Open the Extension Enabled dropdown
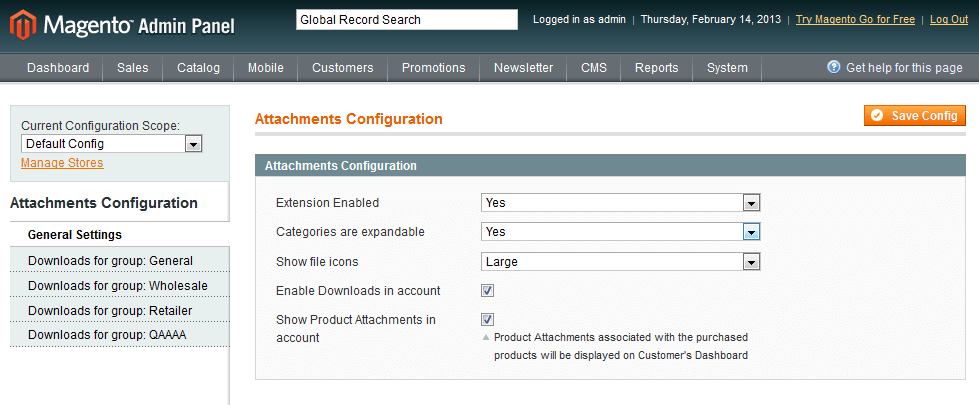Image resolution: width=979 pixels, height=405 pixels. click(620, 203)
